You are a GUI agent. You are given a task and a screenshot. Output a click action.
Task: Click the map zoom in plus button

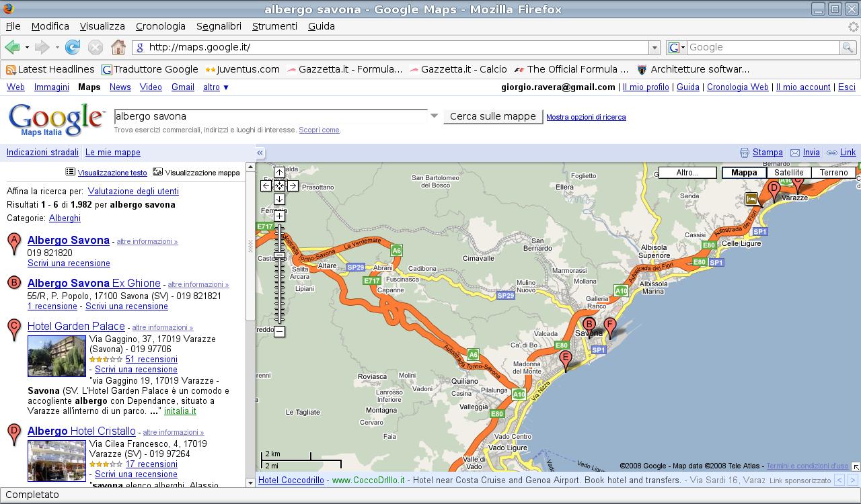click(x=279, y=216)
